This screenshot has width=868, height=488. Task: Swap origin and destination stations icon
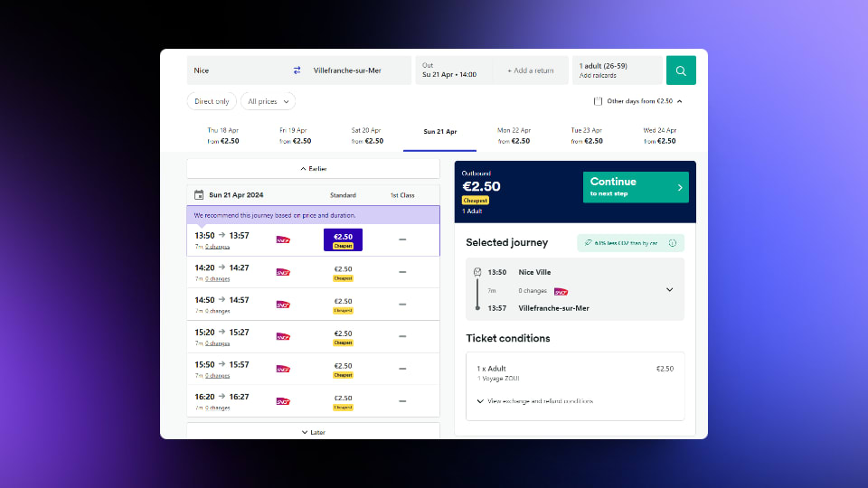pyautogui.click(x=297, y=70)
